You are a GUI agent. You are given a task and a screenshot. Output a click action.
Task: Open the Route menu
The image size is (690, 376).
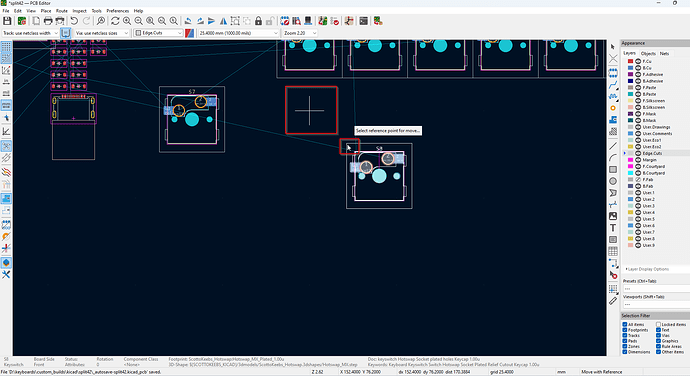(62, 11)
